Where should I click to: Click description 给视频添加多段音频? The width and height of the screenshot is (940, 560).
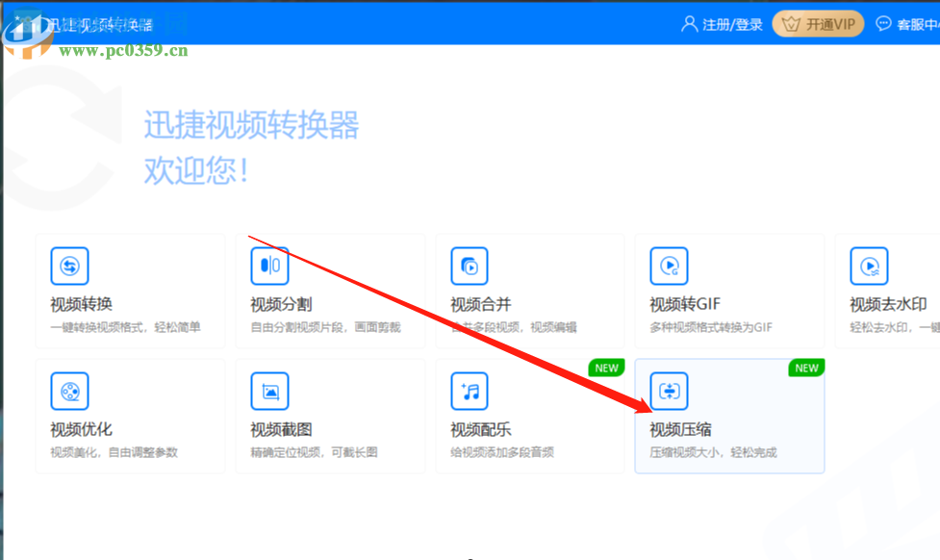[x=502, y=452]
